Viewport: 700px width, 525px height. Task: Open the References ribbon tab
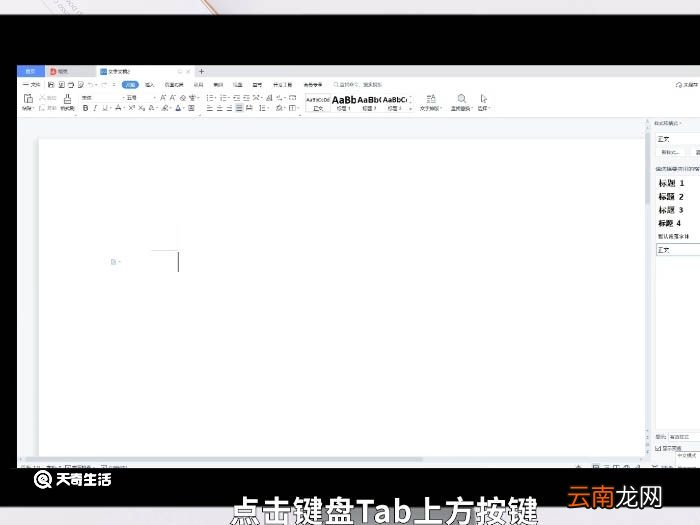198,84
